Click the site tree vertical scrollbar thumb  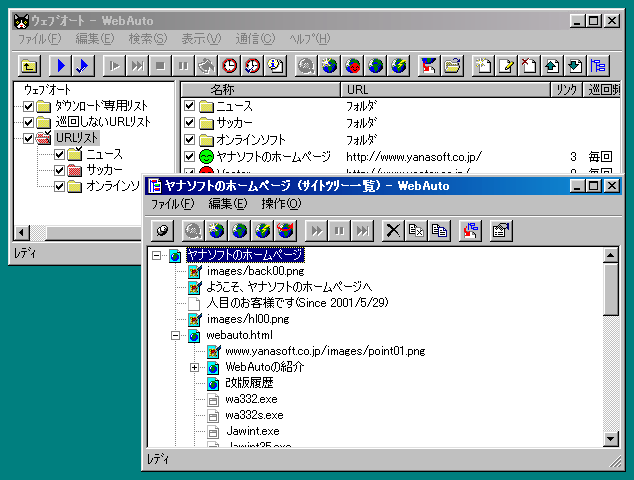coord(611,289)
